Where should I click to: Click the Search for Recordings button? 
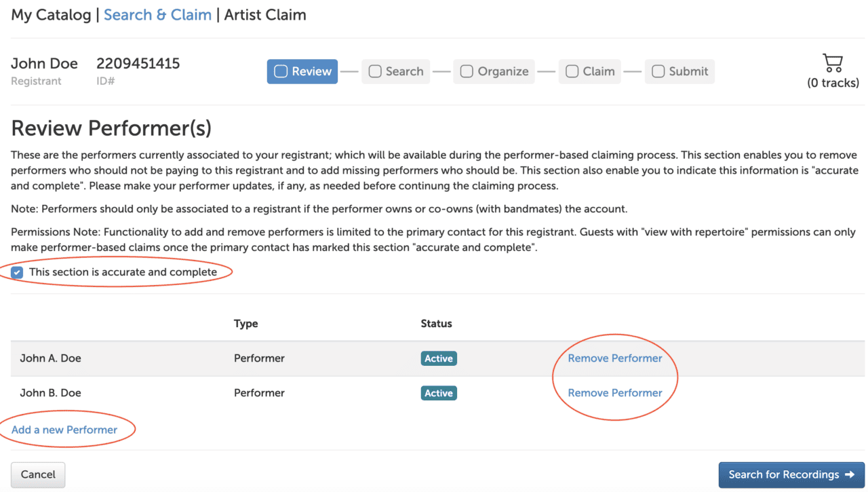tap(791, 474)
